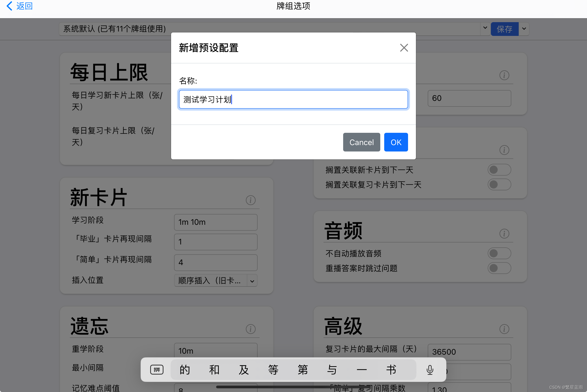Toggle 搁置关联新卡片到下一天 switch
This screenshot has height=392, width=587.
pos(499,170)
